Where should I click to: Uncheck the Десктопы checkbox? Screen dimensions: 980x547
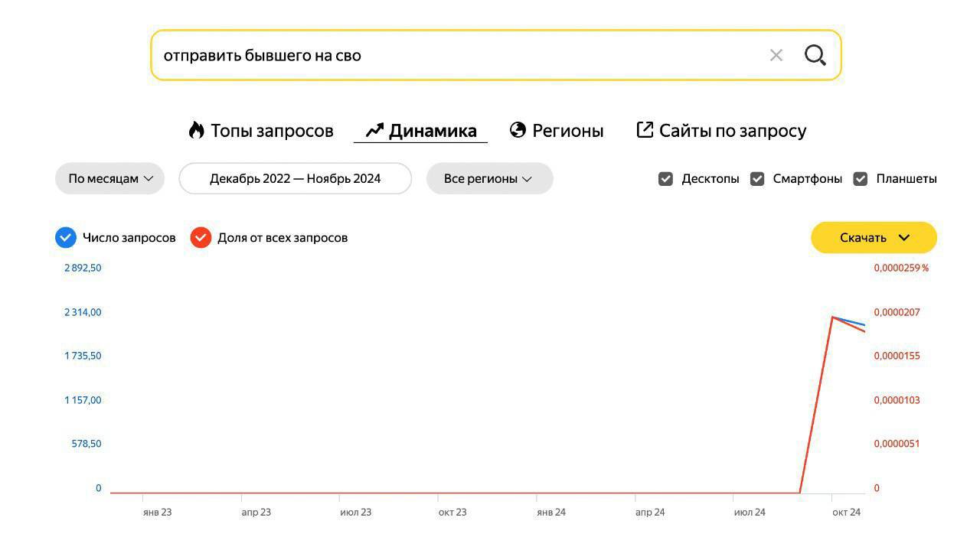coord(665,179)
